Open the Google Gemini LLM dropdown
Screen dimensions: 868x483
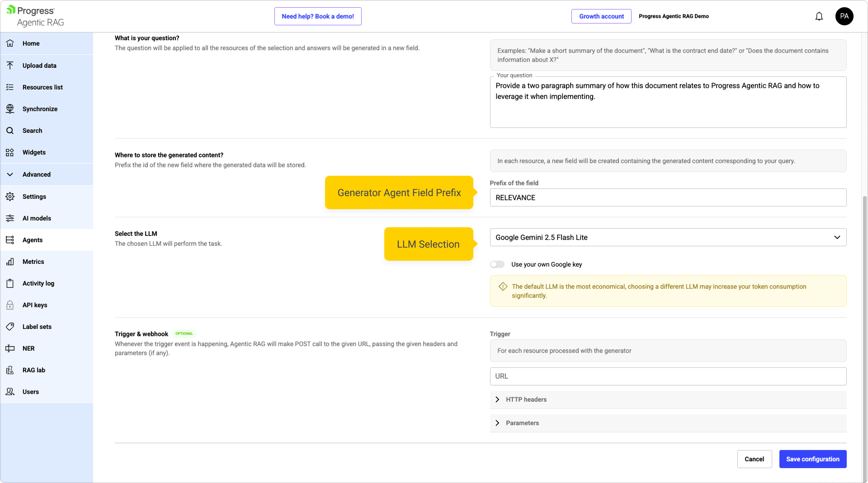[x=668, y=237]
